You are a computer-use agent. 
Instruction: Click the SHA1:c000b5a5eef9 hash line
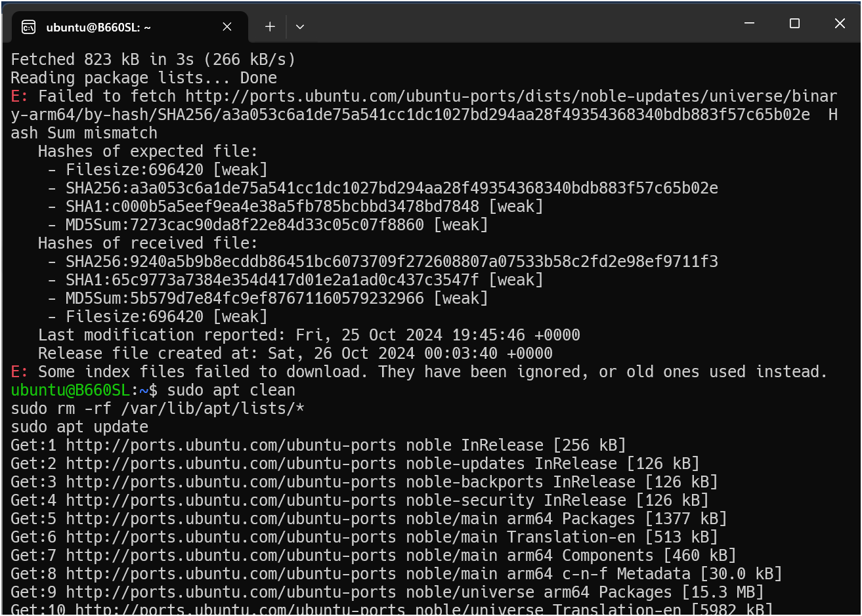click(295, 207)
